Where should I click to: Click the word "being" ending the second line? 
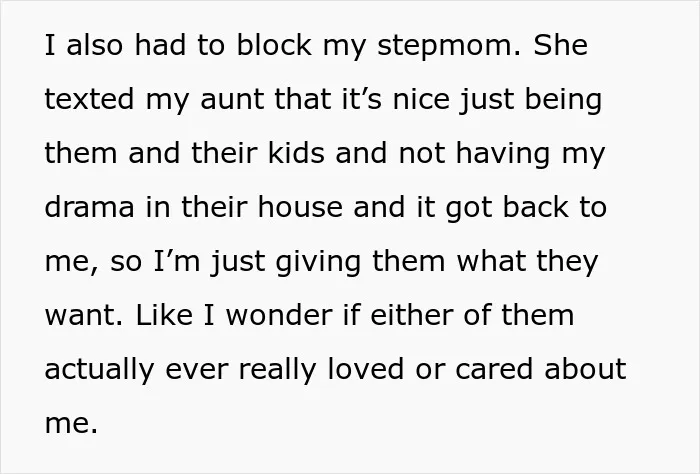[563, 101]
